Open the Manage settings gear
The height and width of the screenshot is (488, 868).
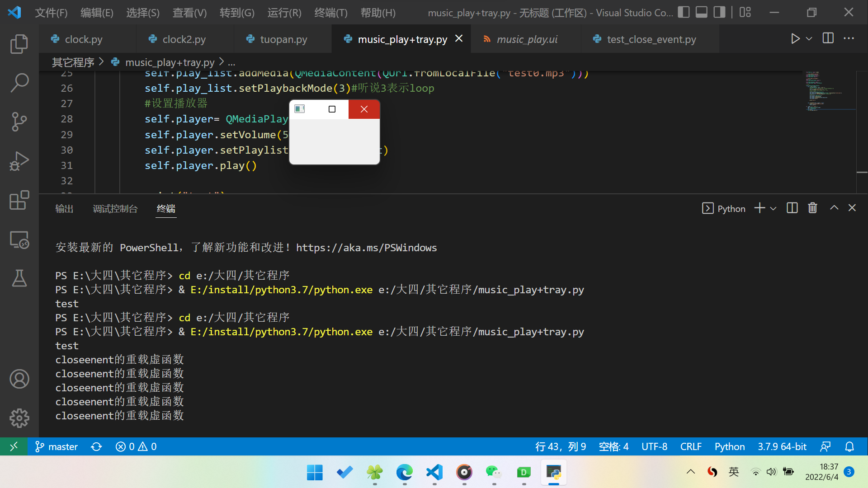tap(19, 418)
